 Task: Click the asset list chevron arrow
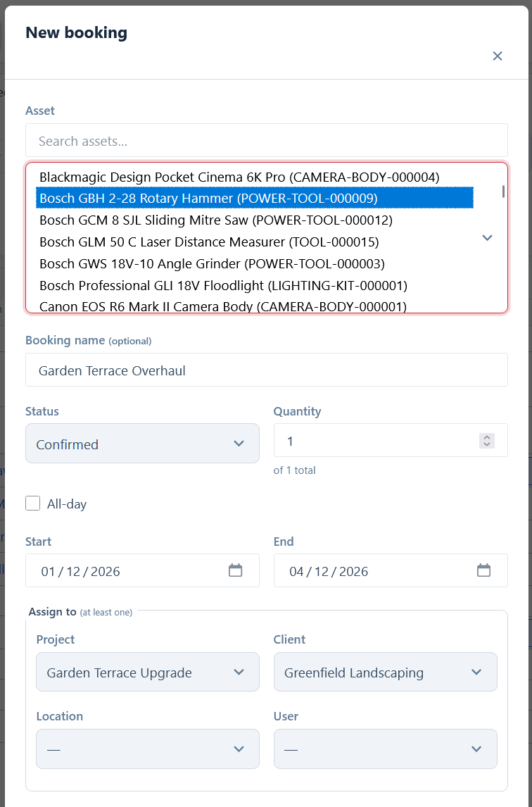487,238
